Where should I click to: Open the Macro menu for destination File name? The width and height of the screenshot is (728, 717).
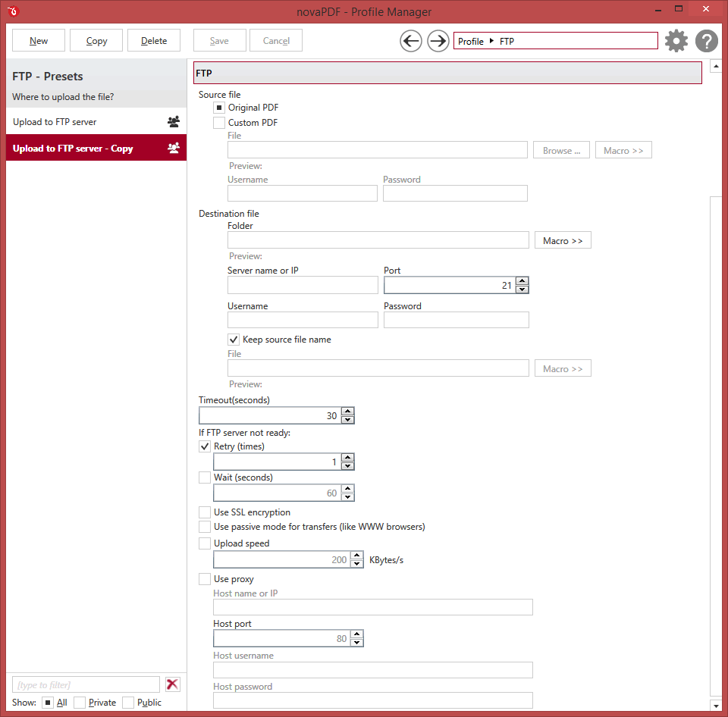click(563, 368)
